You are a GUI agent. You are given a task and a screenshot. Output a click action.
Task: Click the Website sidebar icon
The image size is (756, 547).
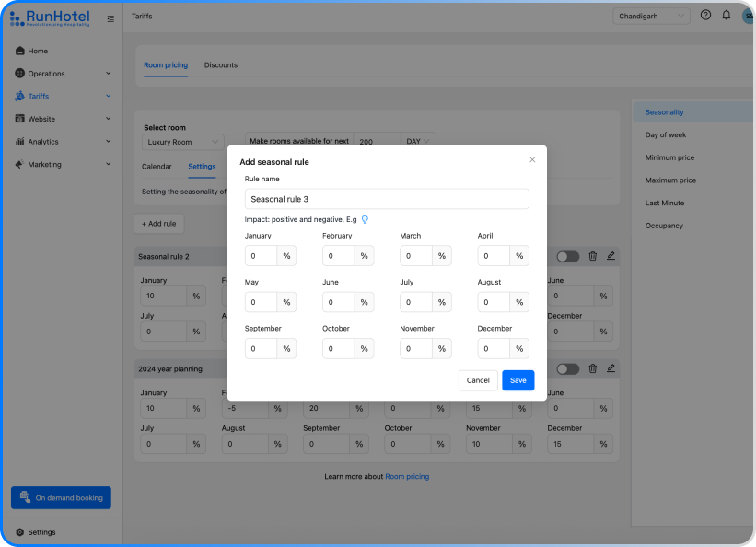point(19,119)
